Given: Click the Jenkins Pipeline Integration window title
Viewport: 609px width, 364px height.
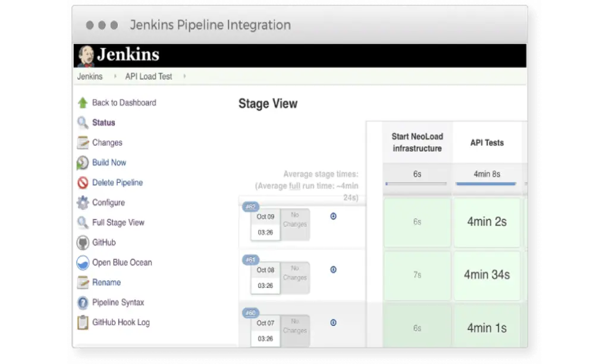Looking at the screenshot, I should tap(210, 25).
